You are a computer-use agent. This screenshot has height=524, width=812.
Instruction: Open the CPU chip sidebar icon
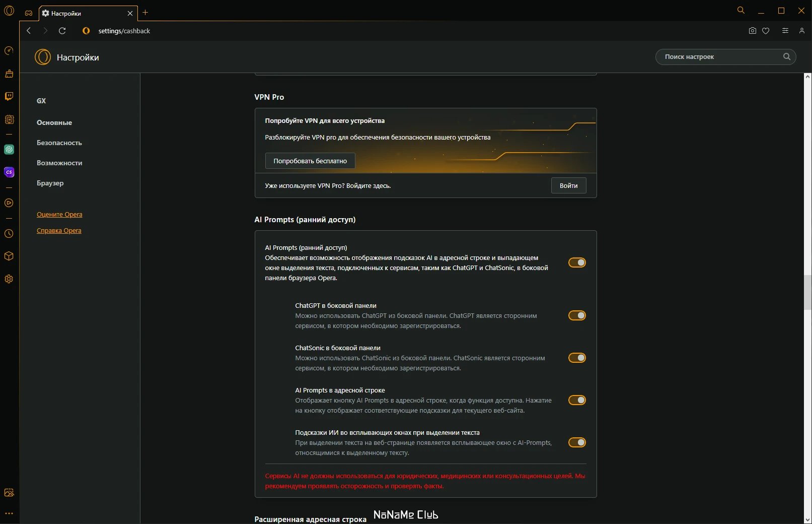pyautogui.click(x=9, y=119)
